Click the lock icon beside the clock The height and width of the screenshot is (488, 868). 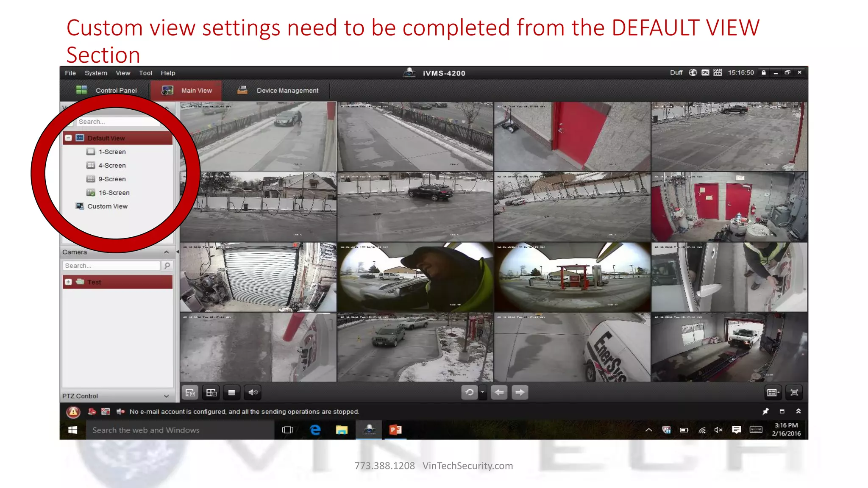[764, 72]
